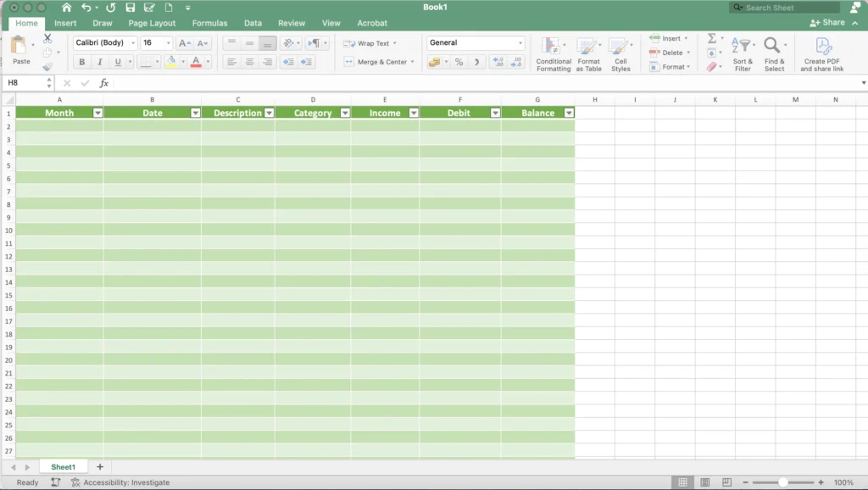Switch to the Formulas ribbon tab
Viewport: 868px width, 490px height.
pos(209,23)
